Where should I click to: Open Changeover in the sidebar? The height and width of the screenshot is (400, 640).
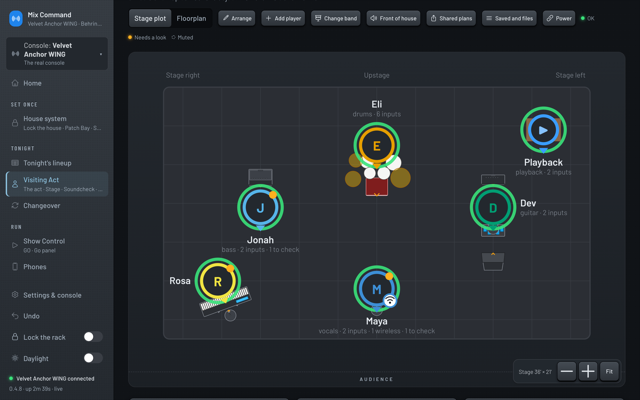pyautogui.click(x=57, y=205)
